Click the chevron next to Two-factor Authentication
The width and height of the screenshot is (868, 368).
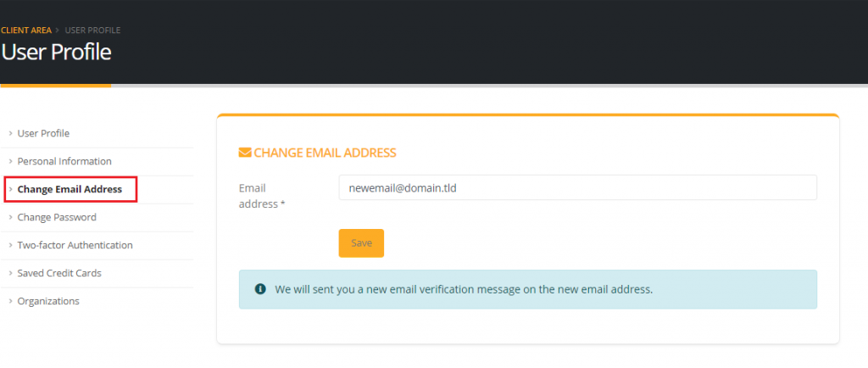10,245
